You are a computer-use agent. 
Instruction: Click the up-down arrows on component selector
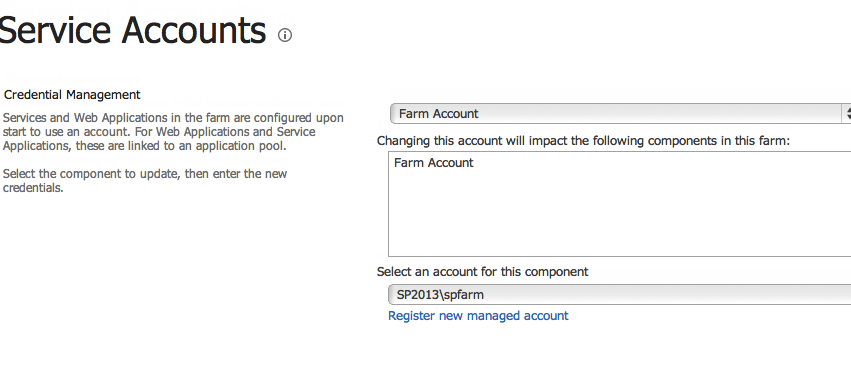coord(847,114)
